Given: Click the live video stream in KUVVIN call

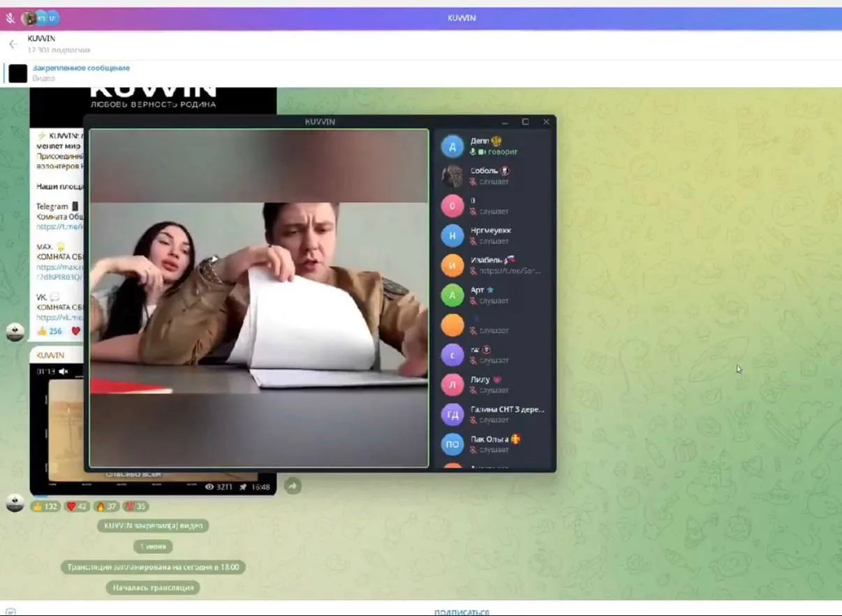Looking at the screenshot, I should pos(259,298).
